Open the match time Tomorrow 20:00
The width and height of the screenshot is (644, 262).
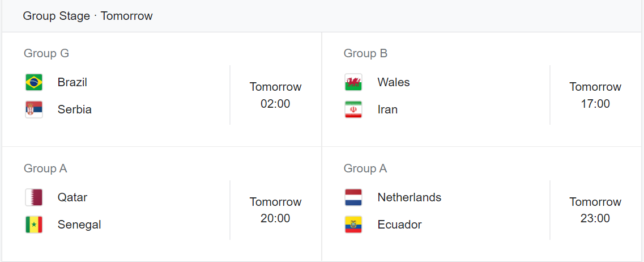click(275, 210)
